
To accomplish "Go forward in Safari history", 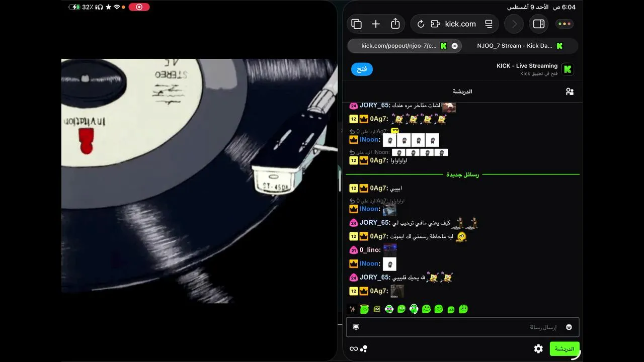I will [514, 24].
